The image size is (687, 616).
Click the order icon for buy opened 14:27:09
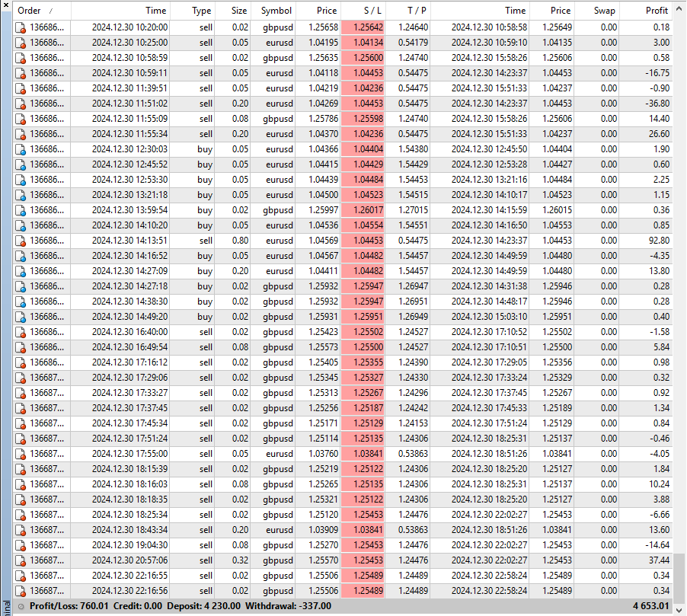pyautogui.click(x=21, y=271)
